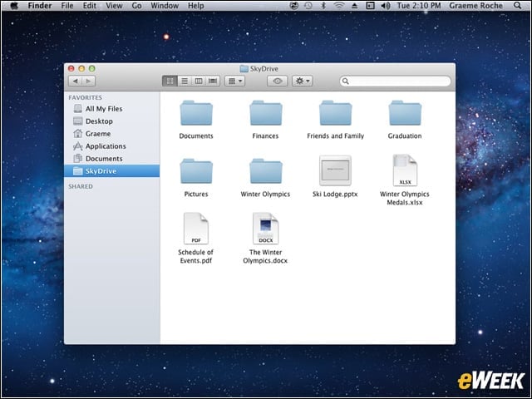Click the SkyDrive window title folder icon
This screenshot has height=399, width=532.
coord(244,69)
